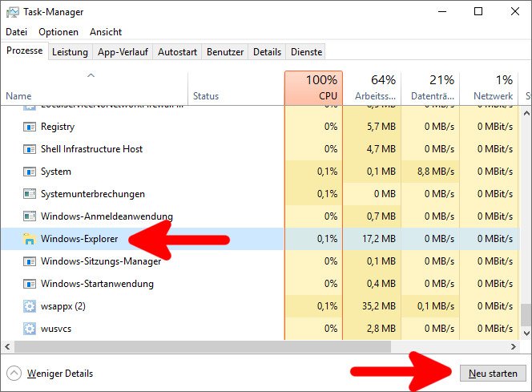
Task: Toggle sort order via Name column chevron
Action: 91,75
